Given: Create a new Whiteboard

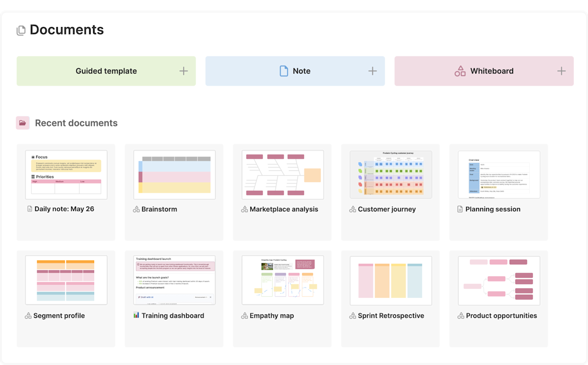Looking at the screenshot, I should click(x=484, y=71).
